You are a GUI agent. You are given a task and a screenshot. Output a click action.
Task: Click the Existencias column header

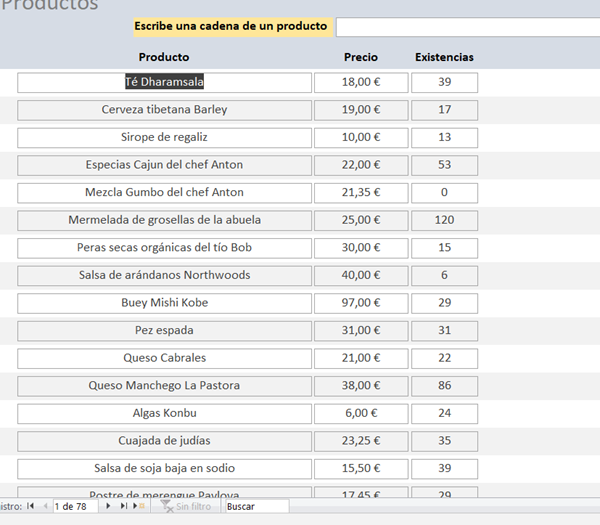[444, 57]
